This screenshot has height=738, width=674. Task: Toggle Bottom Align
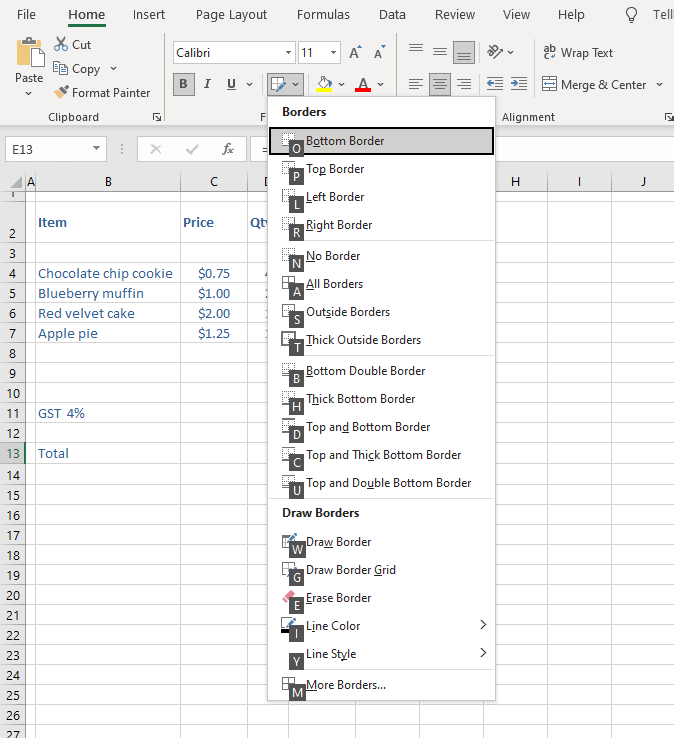click(x=464, y=52)
